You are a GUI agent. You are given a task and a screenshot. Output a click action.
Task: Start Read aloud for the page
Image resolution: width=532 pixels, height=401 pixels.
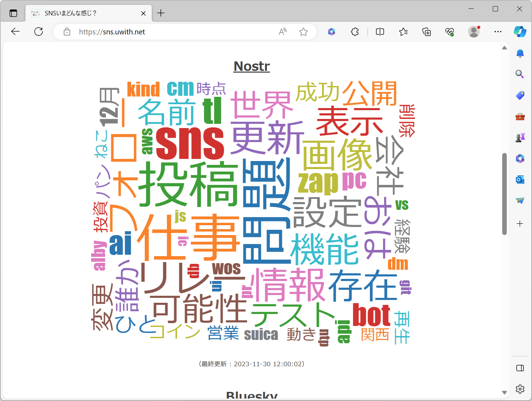tap(282, 32)
